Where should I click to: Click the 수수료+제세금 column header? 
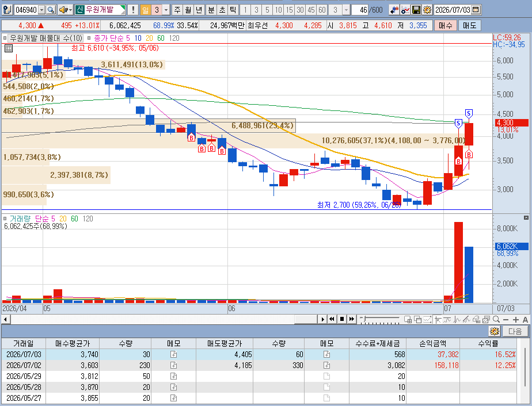tap(378, 343)
